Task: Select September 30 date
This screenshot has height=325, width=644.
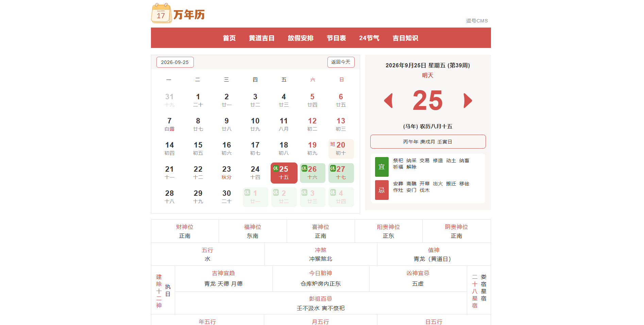Action: (x=226, y=197)
